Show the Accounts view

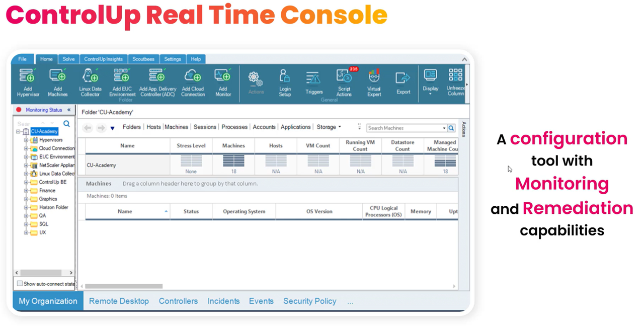tap(264, 127)
